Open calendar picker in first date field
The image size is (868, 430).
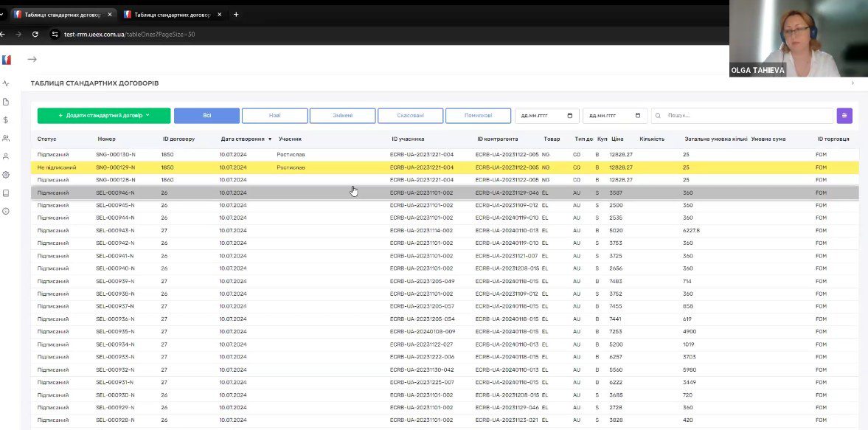click(x=569, y=116)
